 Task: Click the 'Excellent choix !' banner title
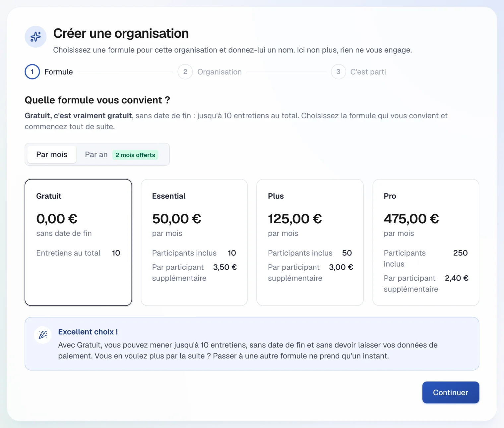[88, 332]
